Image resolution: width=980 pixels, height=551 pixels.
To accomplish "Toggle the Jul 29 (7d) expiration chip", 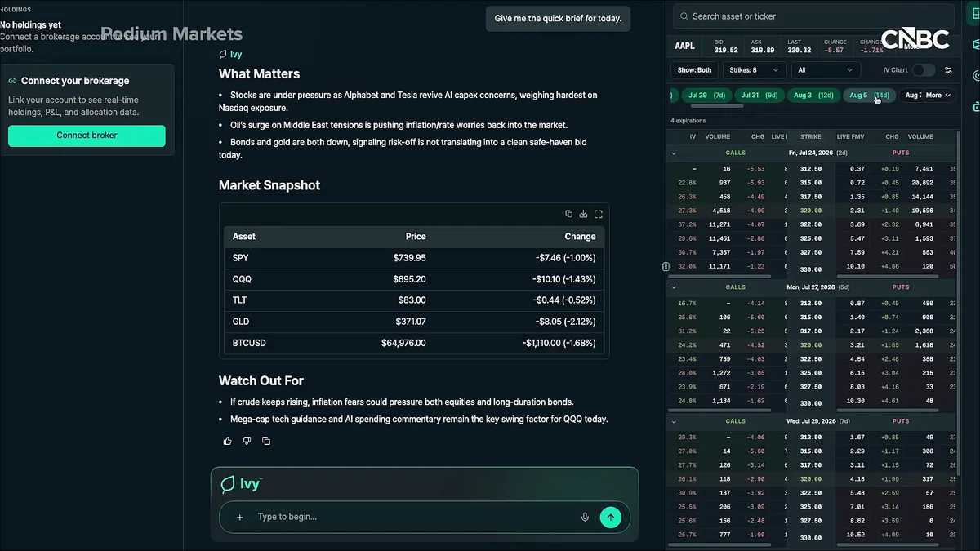I will [x=706, y=96].
